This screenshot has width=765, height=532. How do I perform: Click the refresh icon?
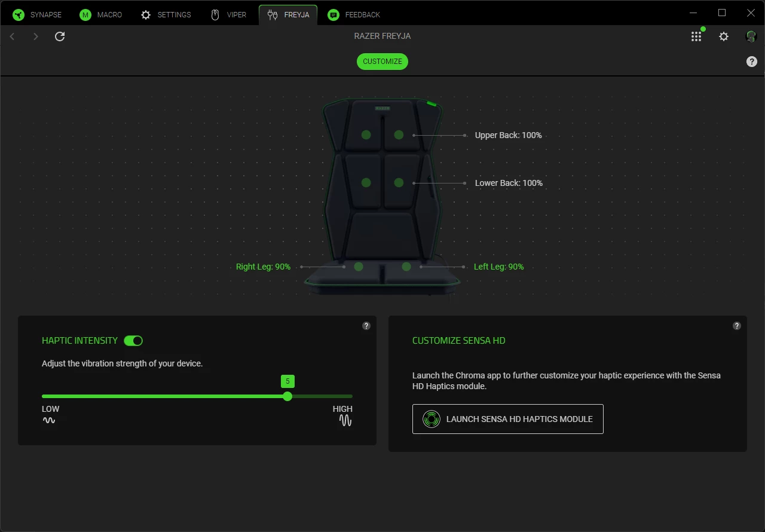coord(60,36)
